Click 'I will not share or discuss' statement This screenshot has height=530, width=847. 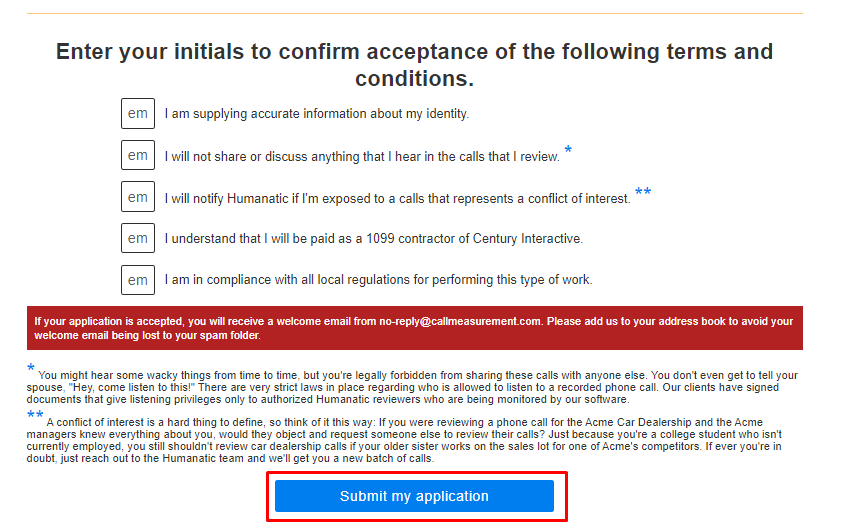pos(362,157)
